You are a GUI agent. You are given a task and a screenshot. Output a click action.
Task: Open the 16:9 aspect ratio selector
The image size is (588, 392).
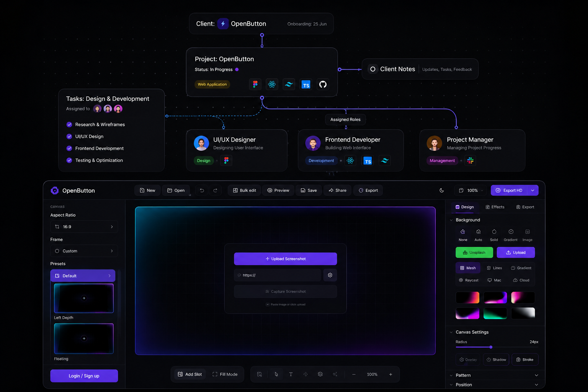pos(84,227)
